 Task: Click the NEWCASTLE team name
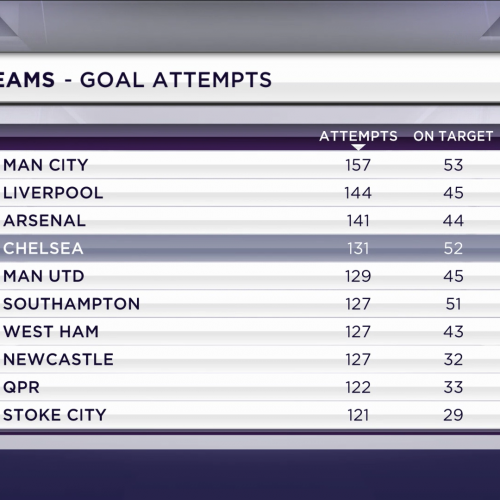click(x=58, y=359)
